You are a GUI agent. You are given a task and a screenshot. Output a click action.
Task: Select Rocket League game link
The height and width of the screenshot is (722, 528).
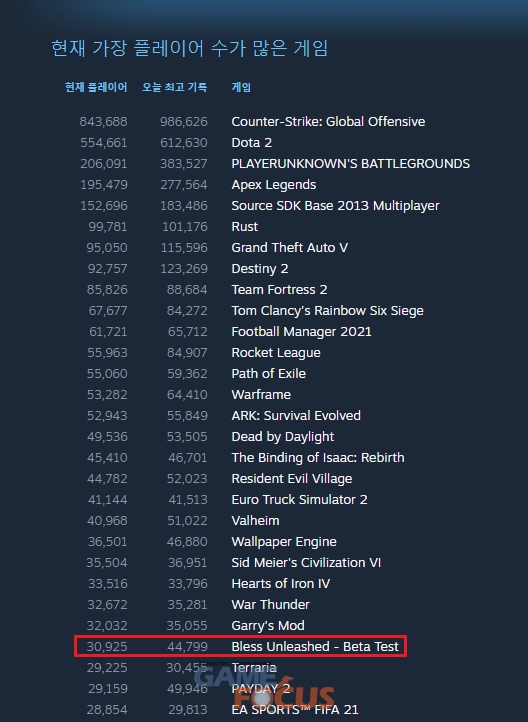pyautogui.click(x=276, y=353)
